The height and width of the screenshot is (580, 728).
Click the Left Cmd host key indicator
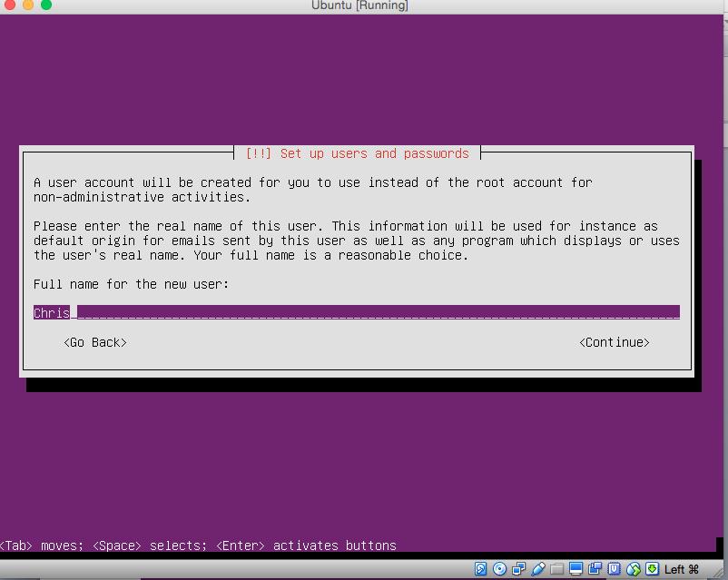(x=681, y=568)
